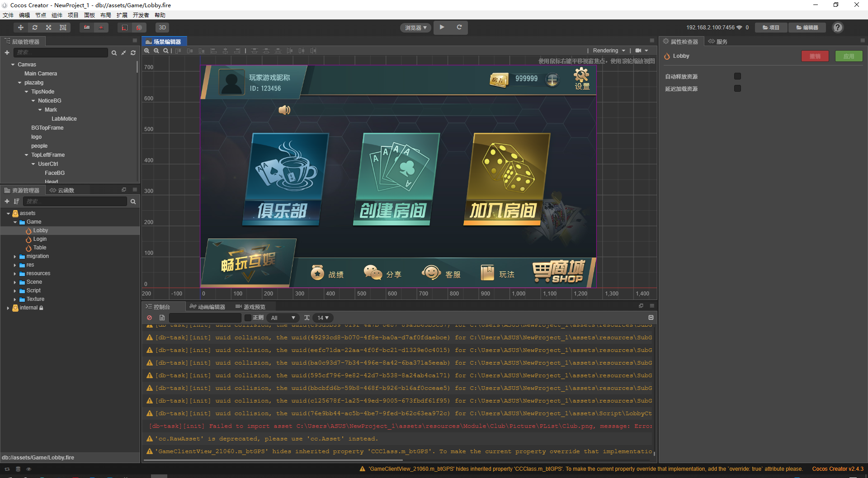Image resolution: width=868 pixels, height=478 pixels.
Task: Open the 组件 menu
Action: (57, 15)
